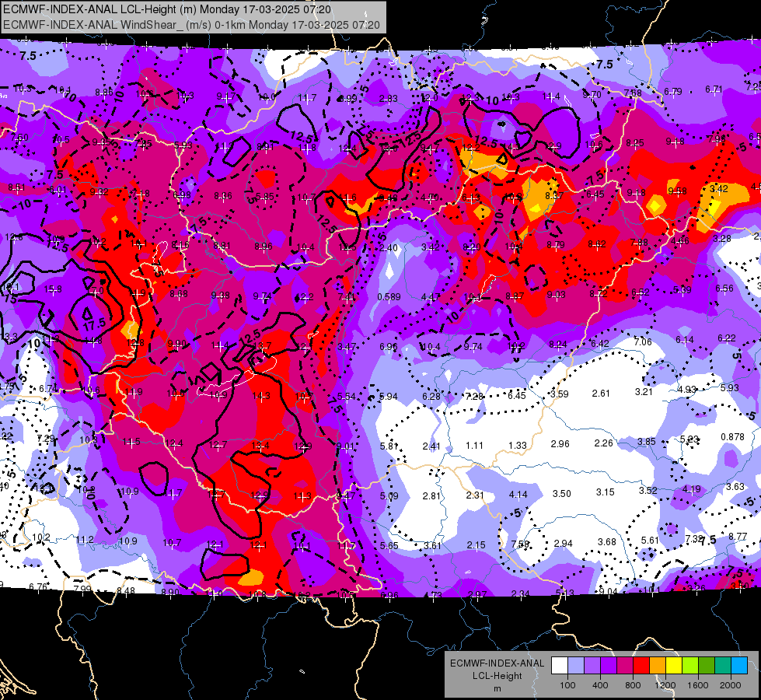Click the legend title ECMWF-INDEX-ANAL

[x=497, y=663]
